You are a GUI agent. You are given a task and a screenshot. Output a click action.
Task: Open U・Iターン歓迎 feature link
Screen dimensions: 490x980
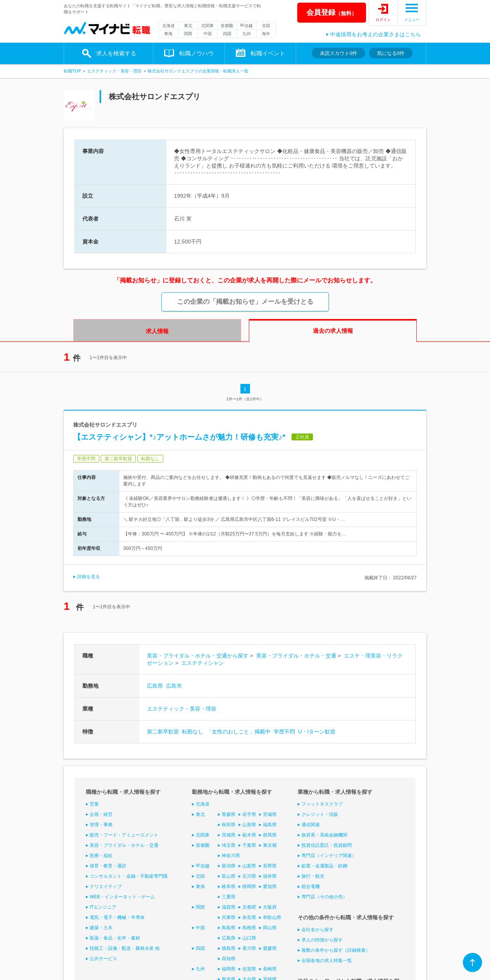[317, 732]
